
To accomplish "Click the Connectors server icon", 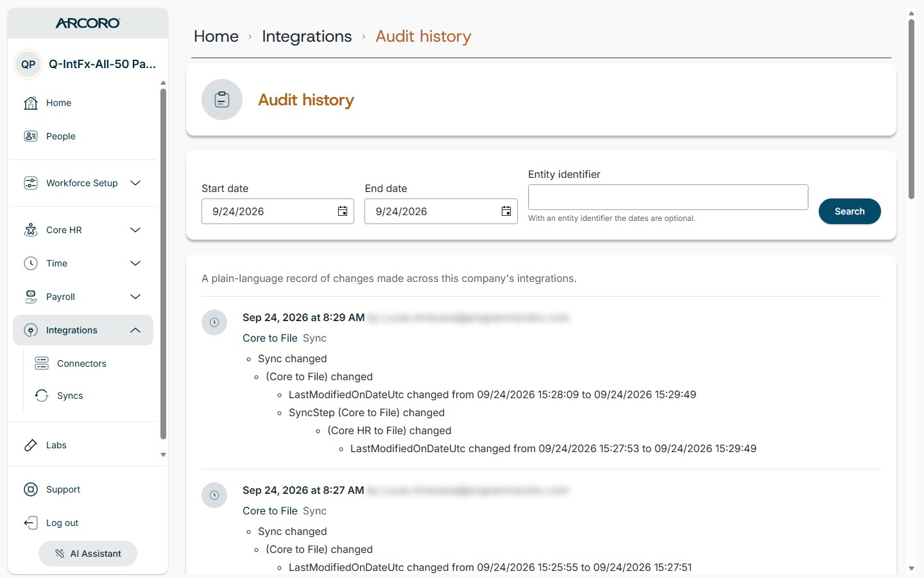I will [x=42, y=363].
